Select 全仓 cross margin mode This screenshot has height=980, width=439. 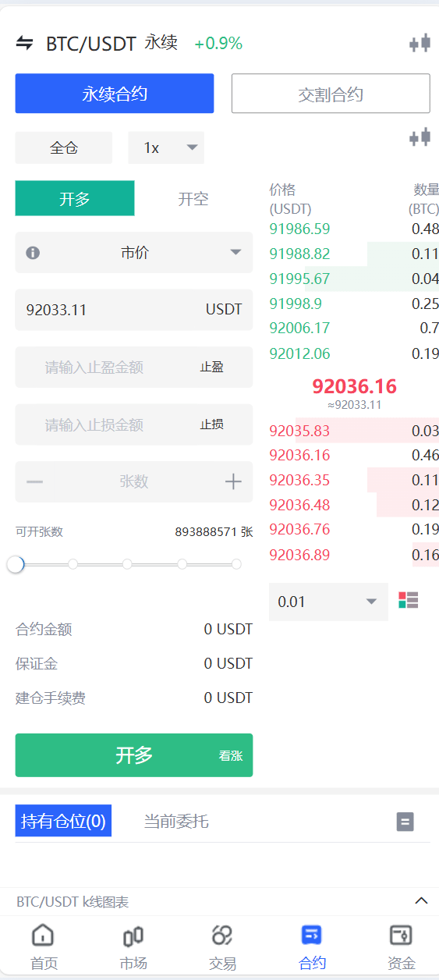click(64, 147)
